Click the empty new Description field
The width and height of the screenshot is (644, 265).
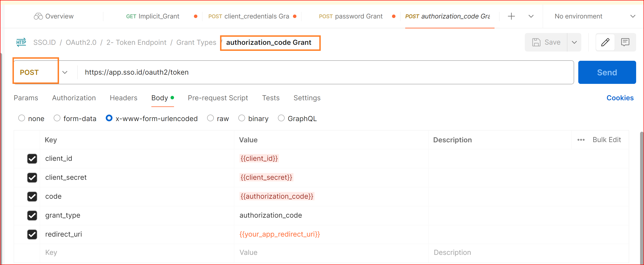(x=529, y=253)
